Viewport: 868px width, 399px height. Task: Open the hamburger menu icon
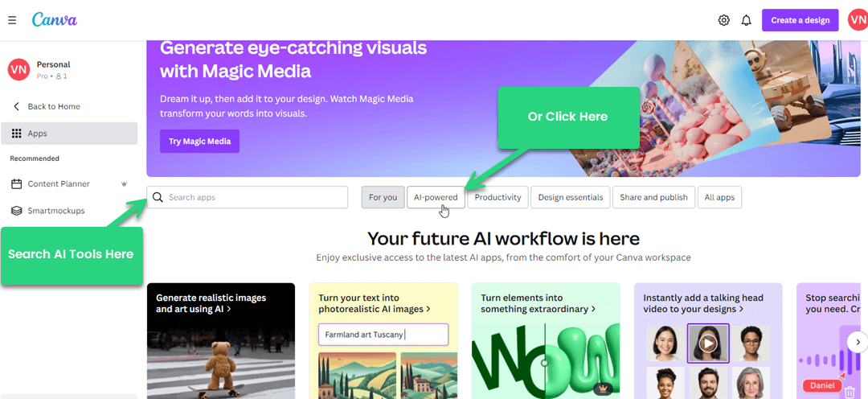[x=12, y=20]
